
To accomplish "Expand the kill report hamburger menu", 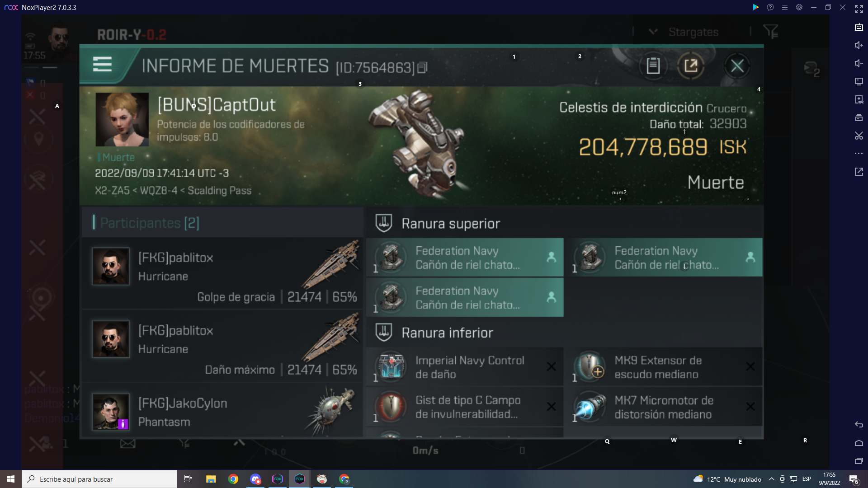I will 102,66.
